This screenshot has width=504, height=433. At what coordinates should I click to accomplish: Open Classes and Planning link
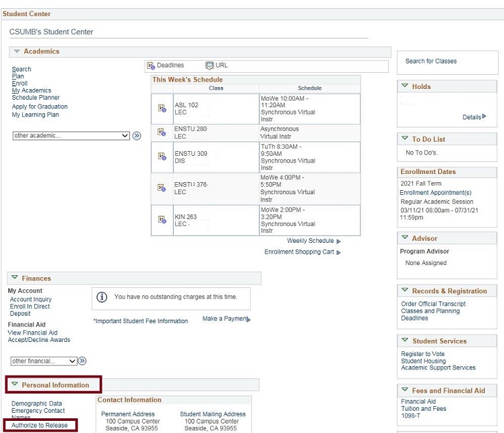pos(430,311)
